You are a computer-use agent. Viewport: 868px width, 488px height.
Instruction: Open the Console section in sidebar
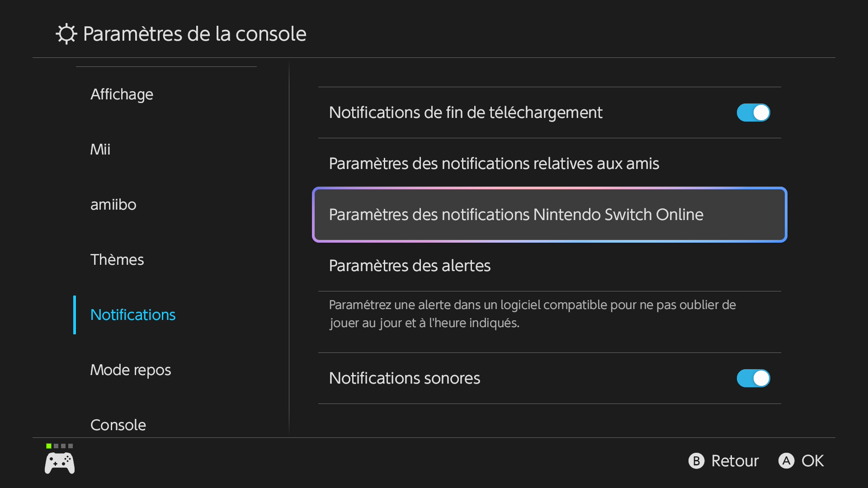(x=118, y=425)
